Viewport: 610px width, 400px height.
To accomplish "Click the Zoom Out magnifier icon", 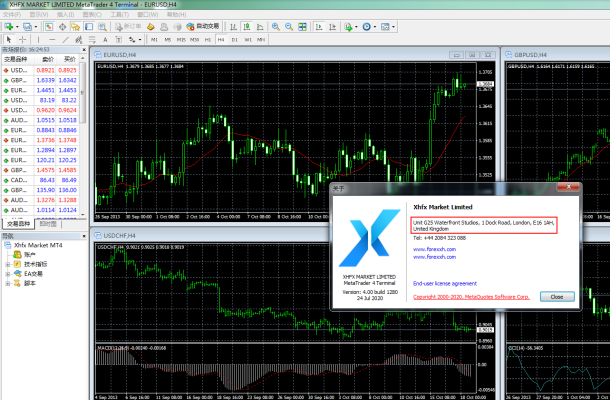I will point(289,27).
